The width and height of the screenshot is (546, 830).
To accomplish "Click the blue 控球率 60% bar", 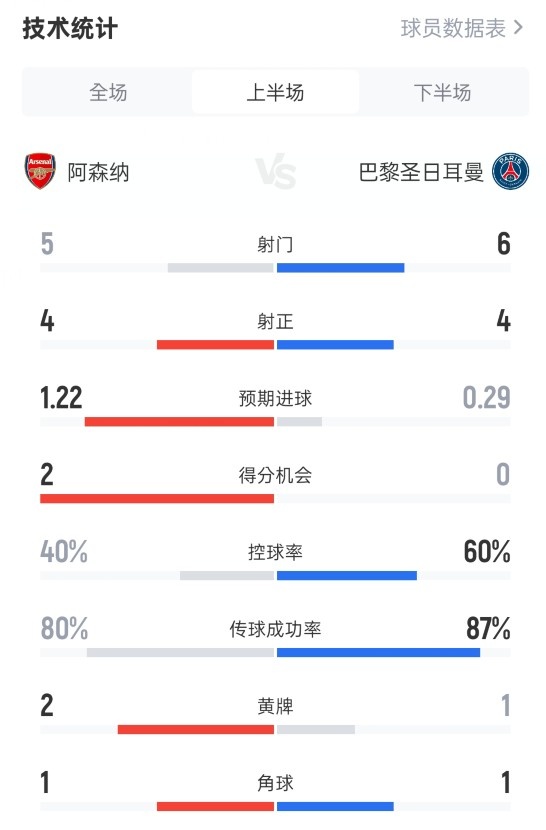I will (x=347, y=575).
